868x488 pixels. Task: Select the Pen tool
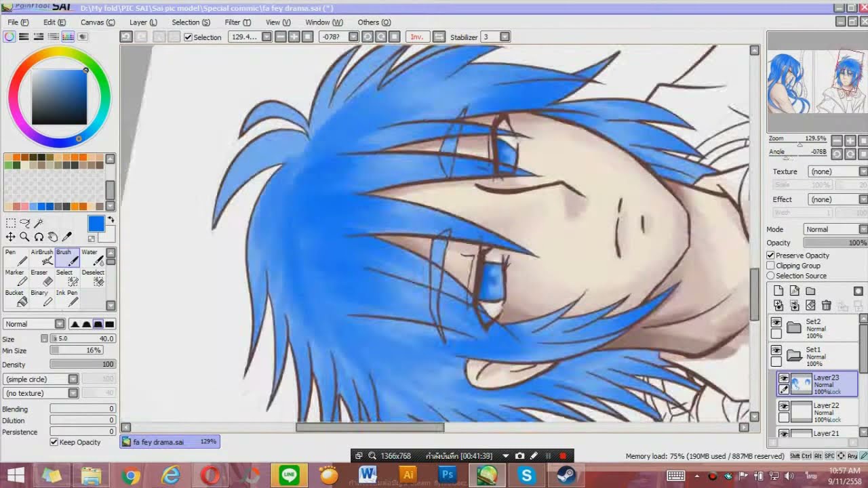click(x=16, y=258)
